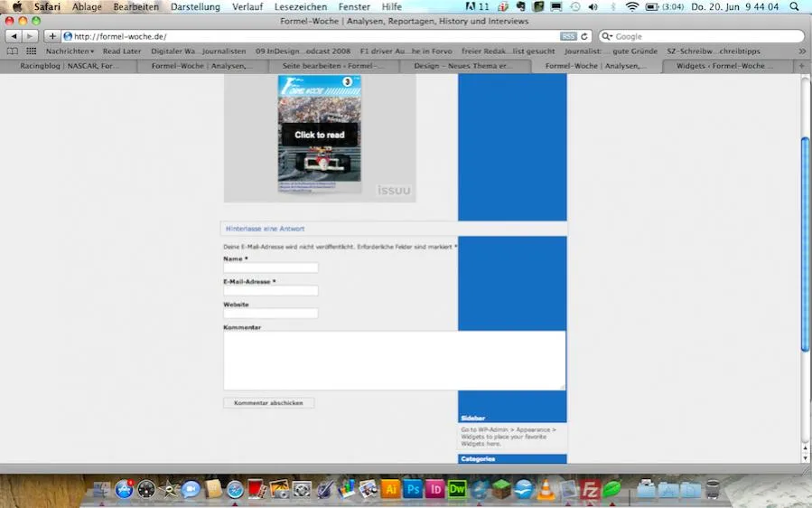Launch VLC cone icon in dock
The width and height of the screenshot is (812, 508).
pos(546,489)
